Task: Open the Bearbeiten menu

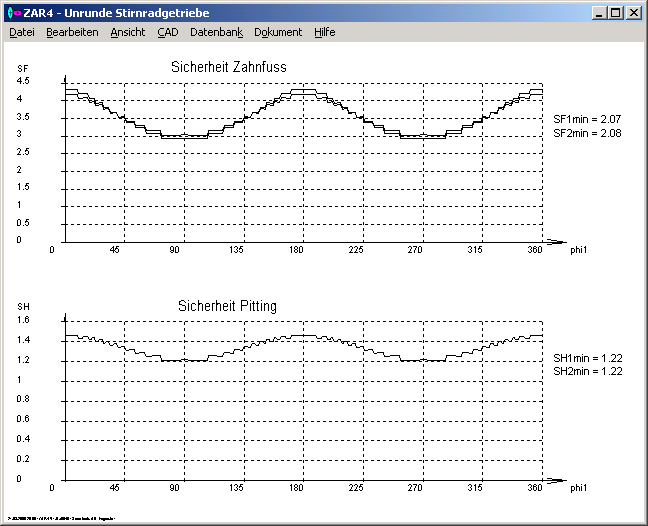Action: pos(72,32)
